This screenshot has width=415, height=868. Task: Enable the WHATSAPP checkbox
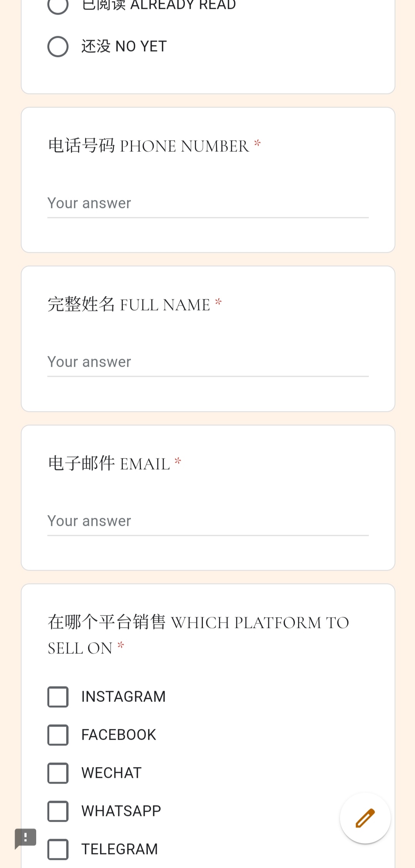point(58,811)
